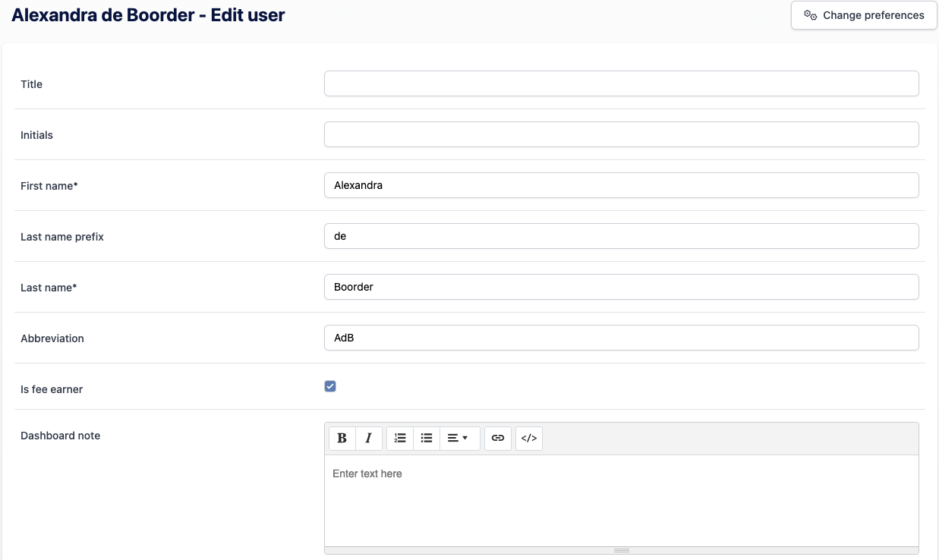This screenshot has width=939, height=560.
Task: Insert a numbered list in the note
Action: pyautogui.click(x=400, y=438)
